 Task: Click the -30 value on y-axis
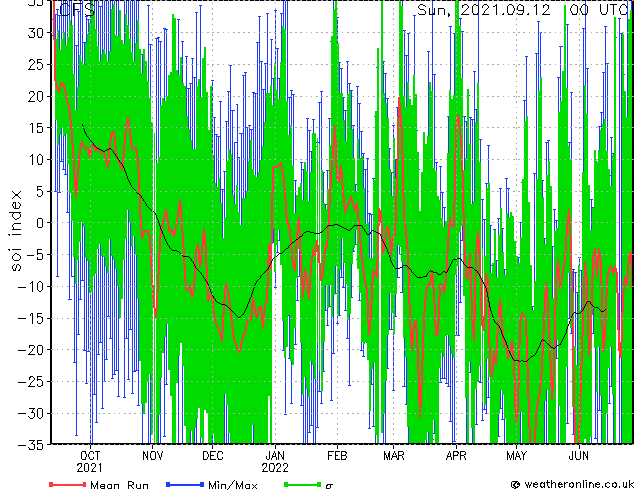[x=31, y=413]
